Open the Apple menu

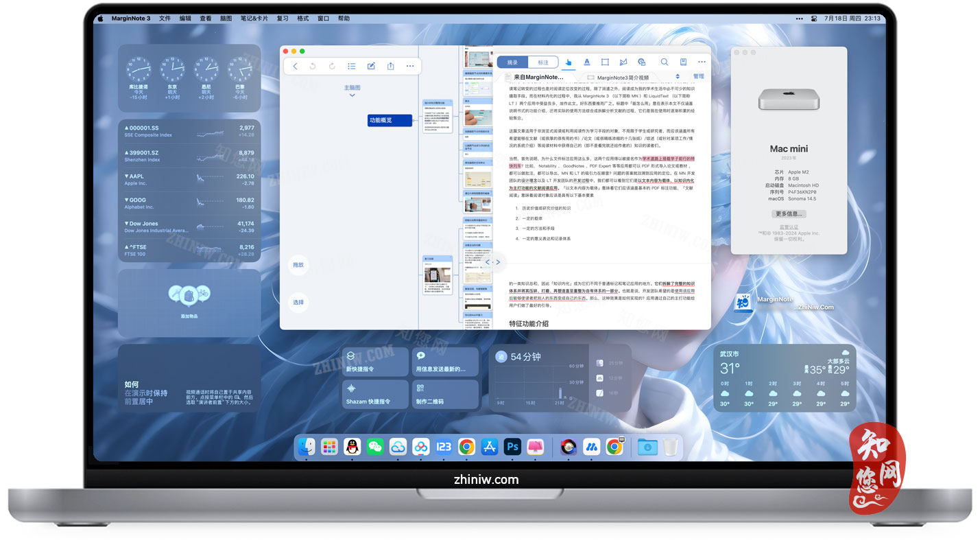[100, 19]
